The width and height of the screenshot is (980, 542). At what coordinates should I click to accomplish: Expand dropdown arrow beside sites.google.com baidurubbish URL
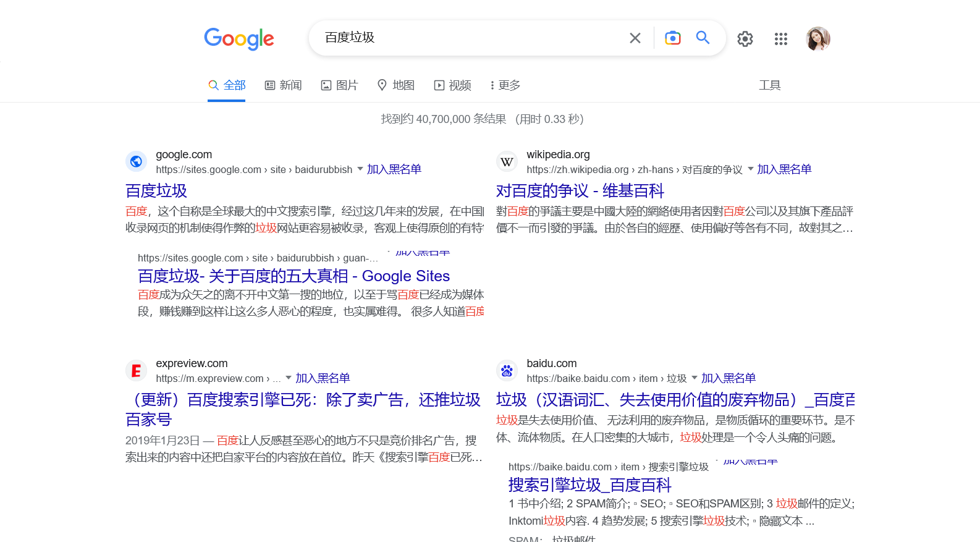tap(360, 169)
